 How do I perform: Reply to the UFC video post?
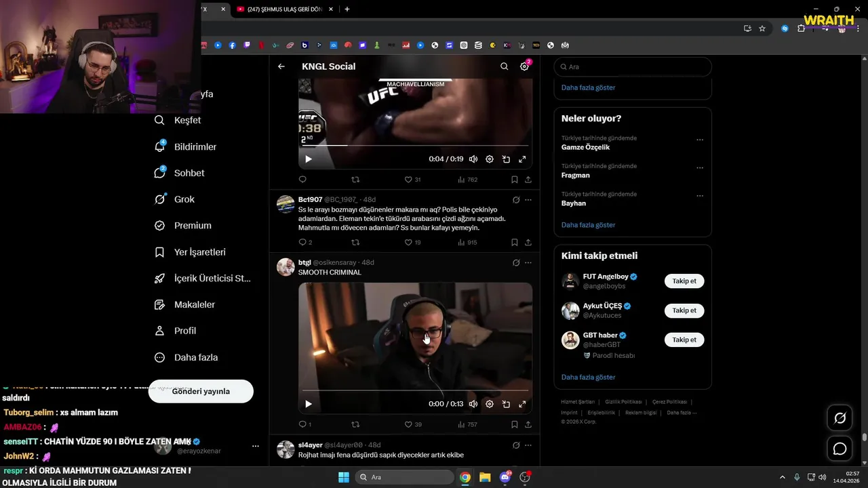click(x=302, y=180)
